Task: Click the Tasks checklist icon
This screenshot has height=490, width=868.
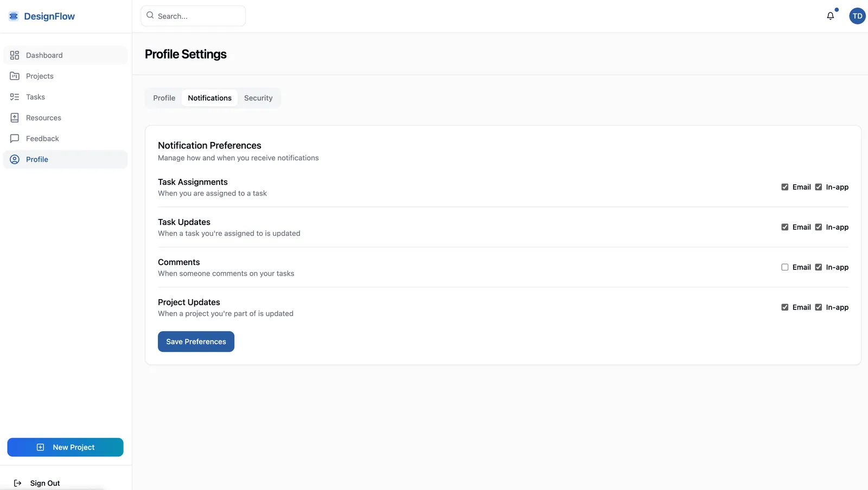Action: (15, 97)
